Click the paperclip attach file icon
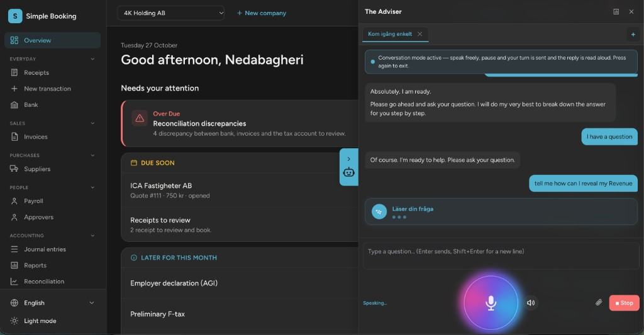The width and height of the screenshot is (644, 335). pos(599,302)
